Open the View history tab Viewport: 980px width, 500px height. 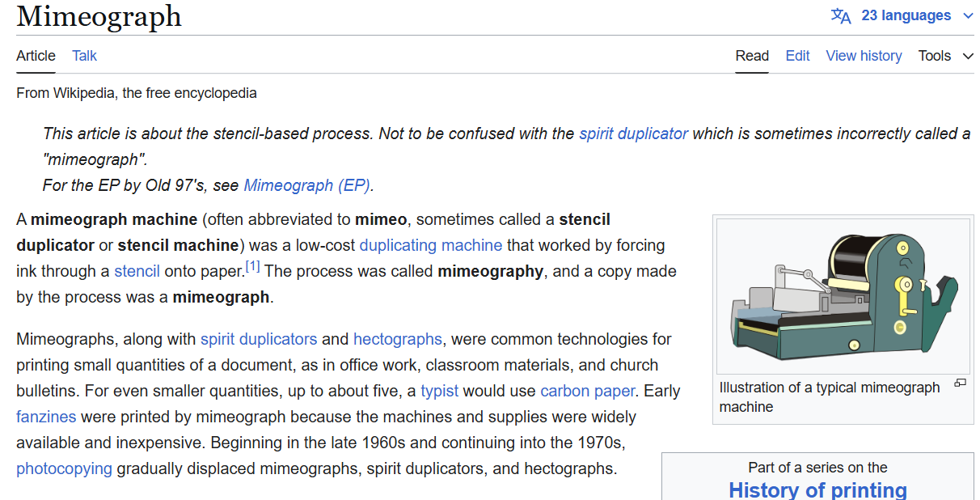point(864,56)
